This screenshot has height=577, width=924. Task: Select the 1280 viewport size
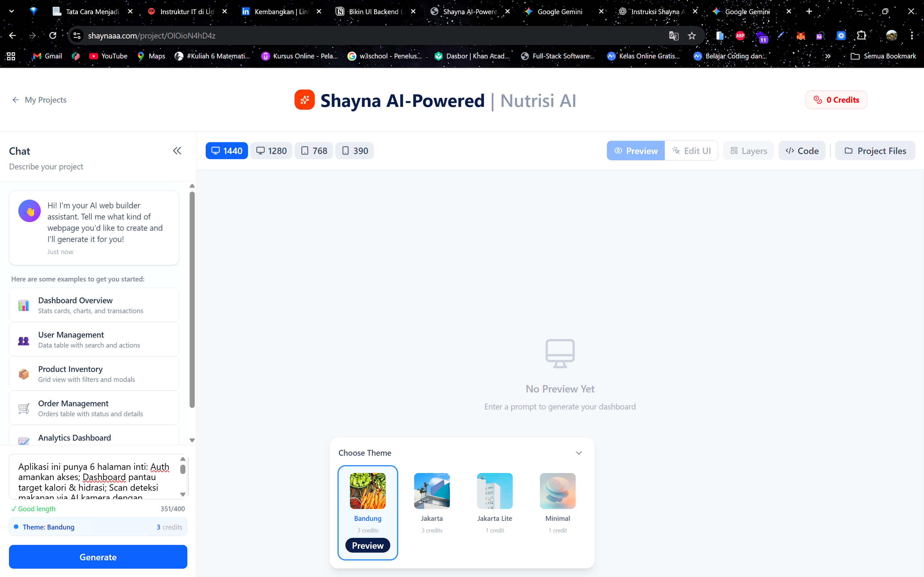(x=271, y=151)
